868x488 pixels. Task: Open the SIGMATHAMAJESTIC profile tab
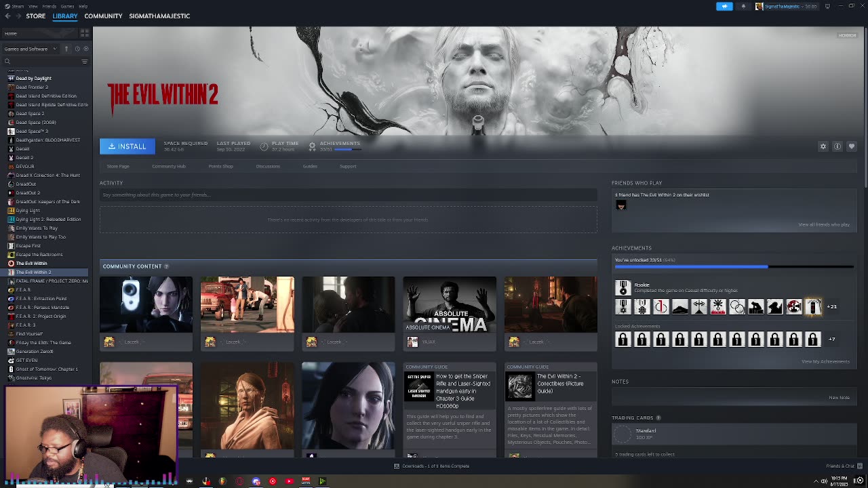(159, 16)
